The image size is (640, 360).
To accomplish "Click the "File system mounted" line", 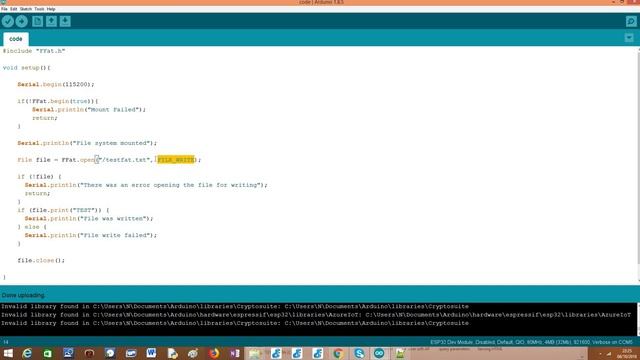I will (x=87, y=143).
